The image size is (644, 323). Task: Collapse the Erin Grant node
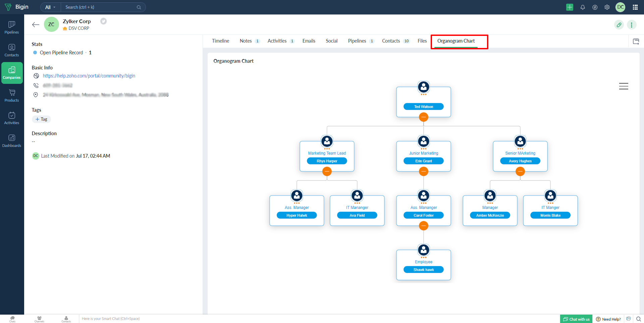tap(424, 171)
